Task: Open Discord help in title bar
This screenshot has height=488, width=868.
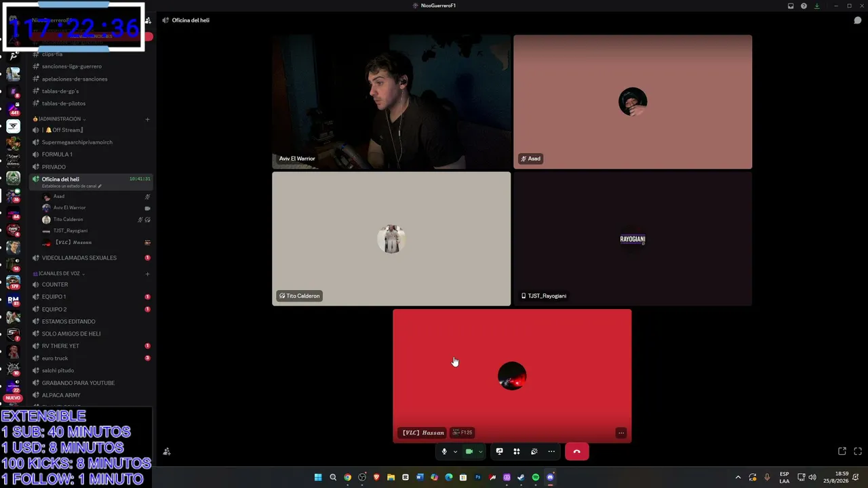Action: (x=804, y=6)
